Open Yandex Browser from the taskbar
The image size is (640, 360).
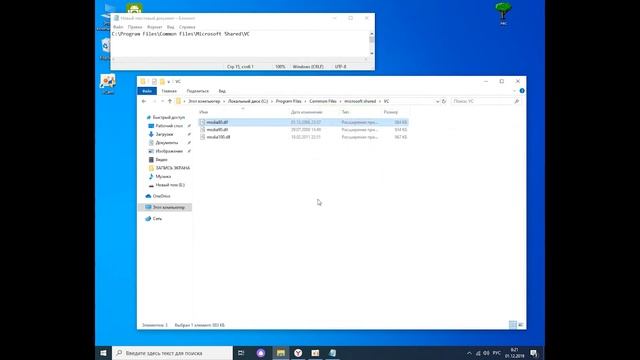click(298, 353)
